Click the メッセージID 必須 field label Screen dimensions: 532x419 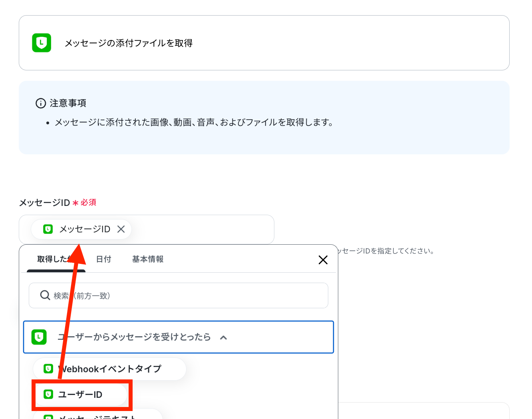(58, 203)
